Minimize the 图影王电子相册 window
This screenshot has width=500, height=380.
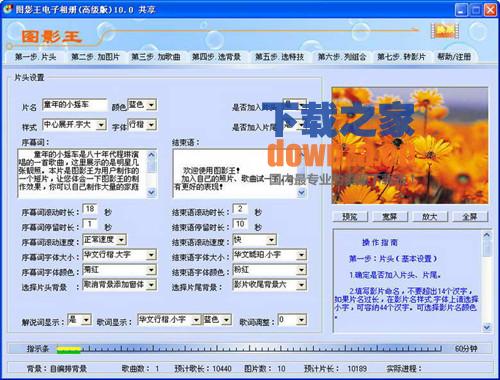point(461,10)
